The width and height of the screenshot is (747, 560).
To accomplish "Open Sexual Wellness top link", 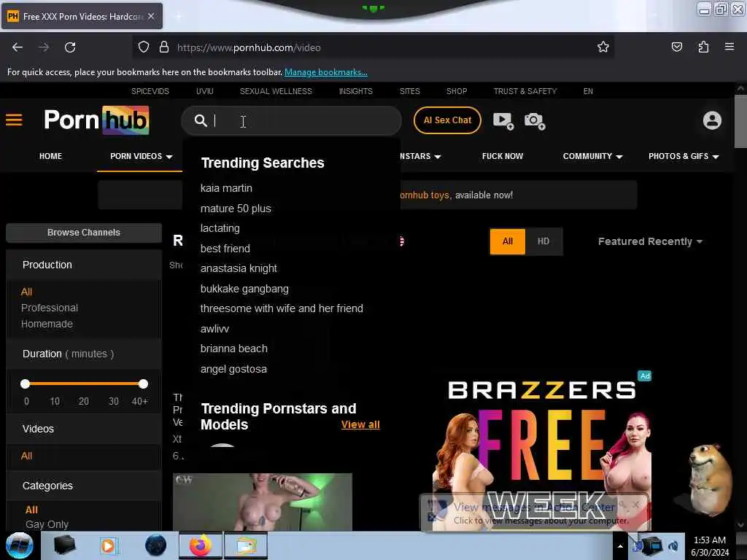I will [276, 91].
